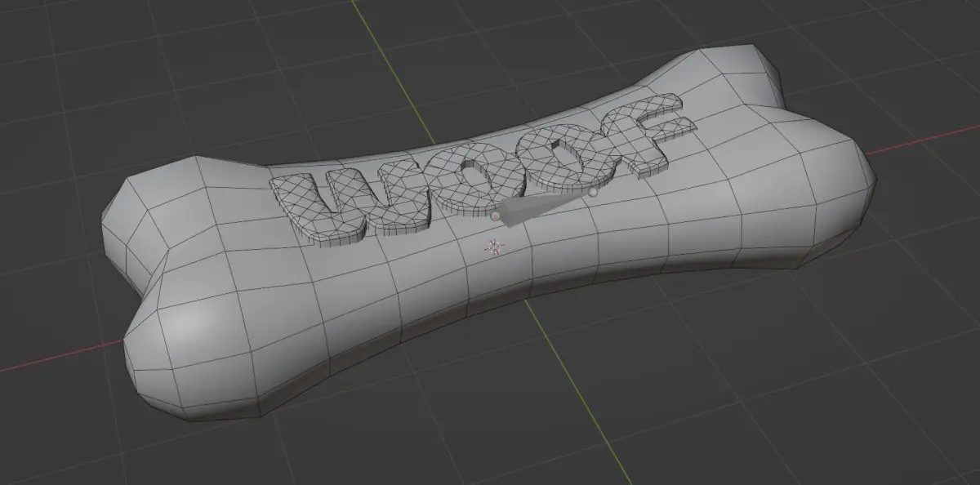Select the armature bone's tail joint sphere

click(595, 193)
